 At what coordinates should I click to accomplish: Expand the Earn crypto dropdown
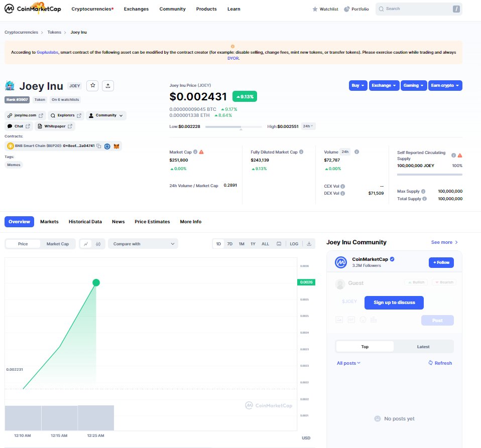click(x=445, y=85)
